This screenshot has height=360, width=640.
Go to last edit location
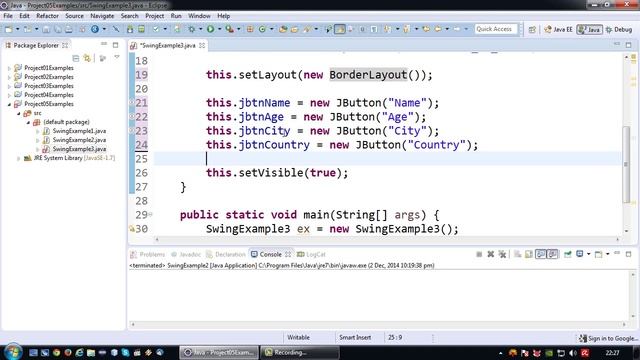click(426, 29)
